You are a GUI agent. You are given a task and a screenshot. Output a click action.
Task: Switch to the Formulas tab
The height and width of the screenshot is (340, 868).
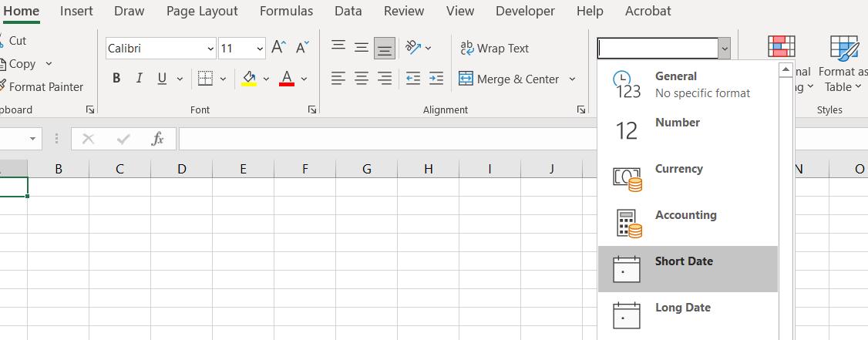[286, 11]
